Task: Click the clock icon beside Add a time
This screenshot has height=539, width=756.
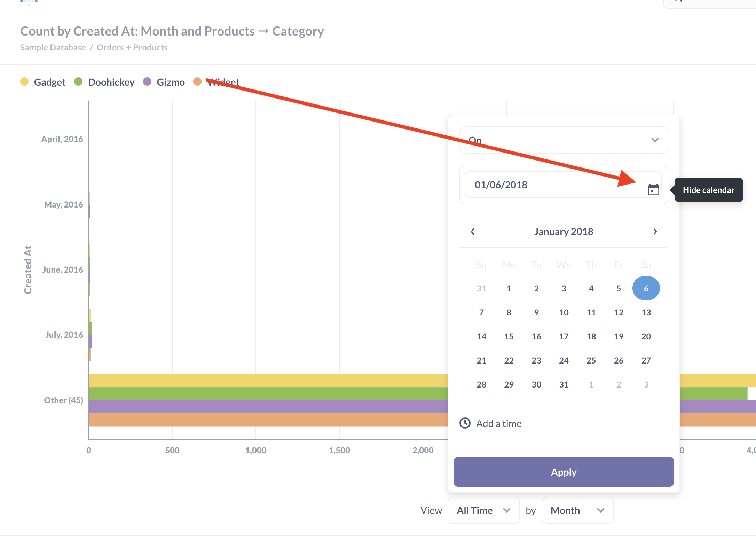Action: (x=465, y=423)
